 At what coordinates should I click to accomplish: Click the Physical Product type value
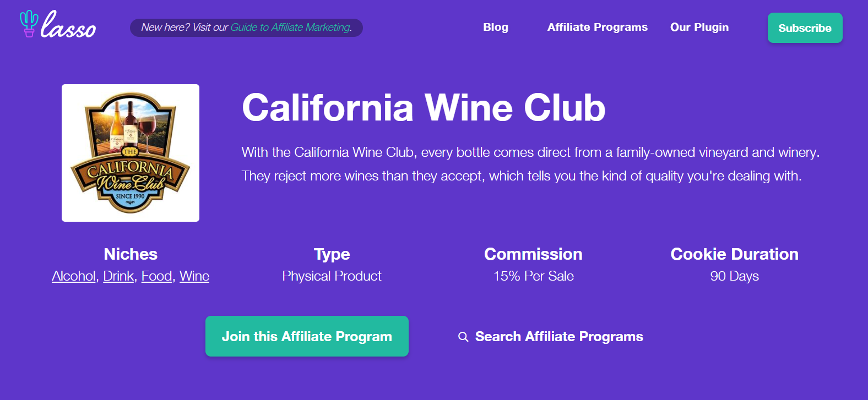pos(332,276)
